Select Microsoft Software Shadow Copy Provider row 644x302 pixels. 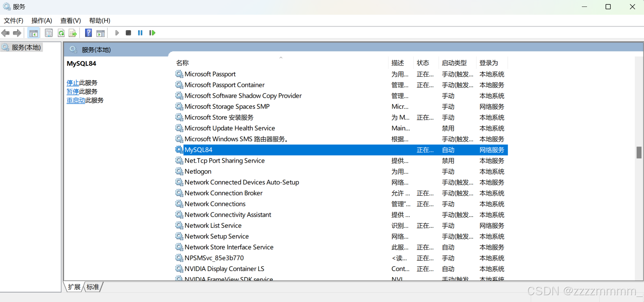(341, 96)
